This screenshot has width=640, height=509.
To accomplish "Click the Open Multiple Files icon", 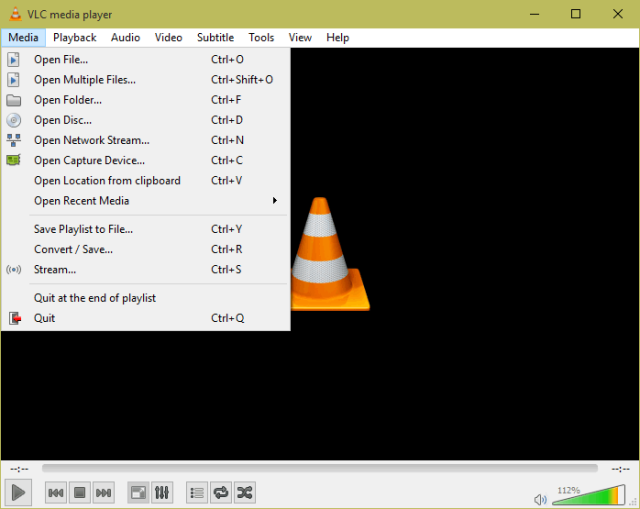I will click(x=13, y=80).
